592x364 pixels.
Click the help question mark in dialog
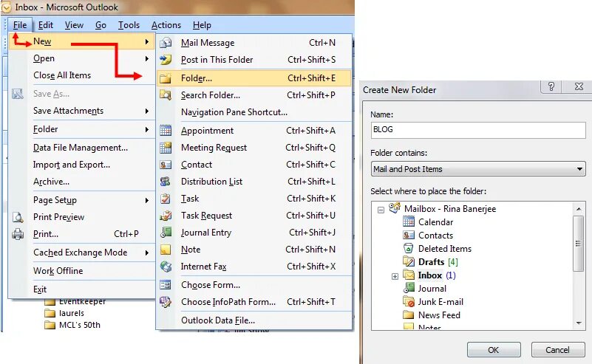click(x=551, y=87)
